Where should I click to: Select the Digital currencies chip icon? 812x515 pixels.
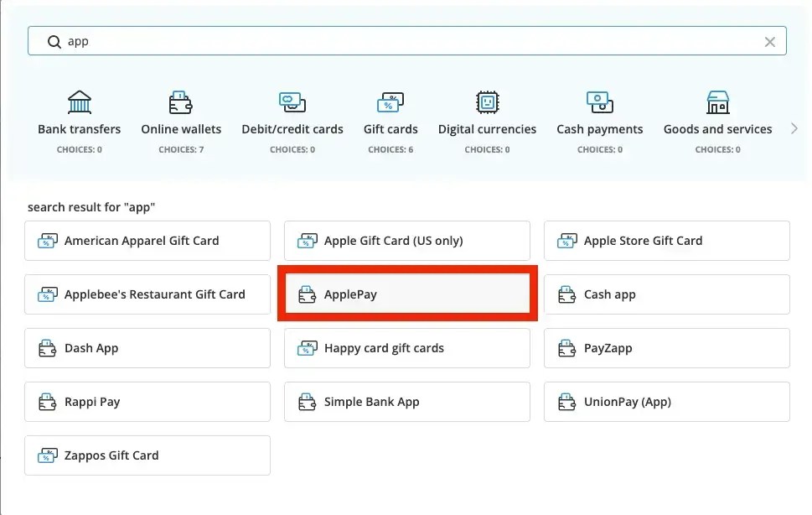(x=487, y=101)
